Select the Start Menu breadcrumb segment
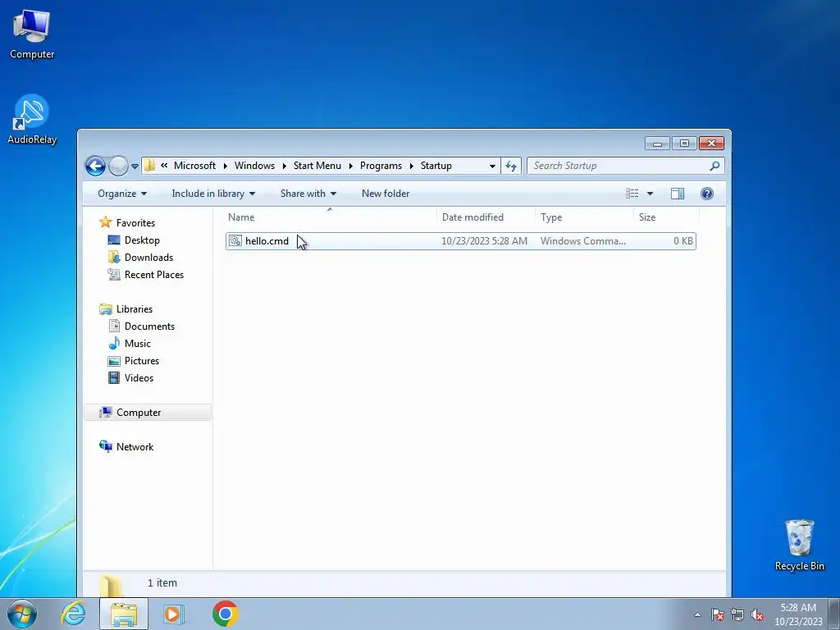840x630 pixels. [x=317, y=166]
